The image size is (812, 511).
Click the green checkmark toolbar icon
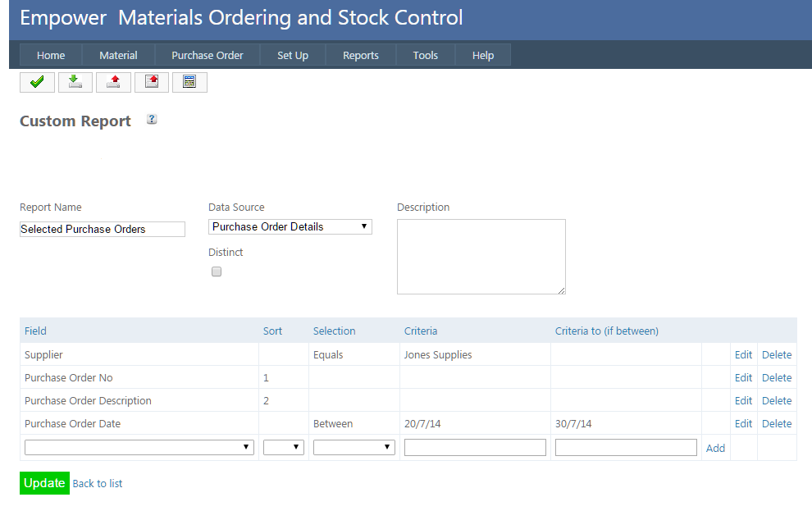[x=37, y=82]
